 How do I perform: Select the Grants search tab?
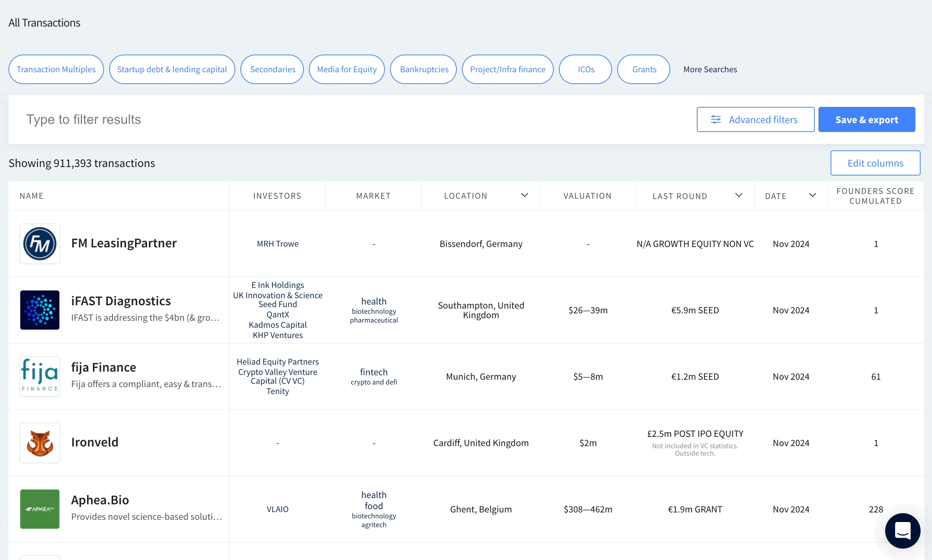[x=644, y=69]
